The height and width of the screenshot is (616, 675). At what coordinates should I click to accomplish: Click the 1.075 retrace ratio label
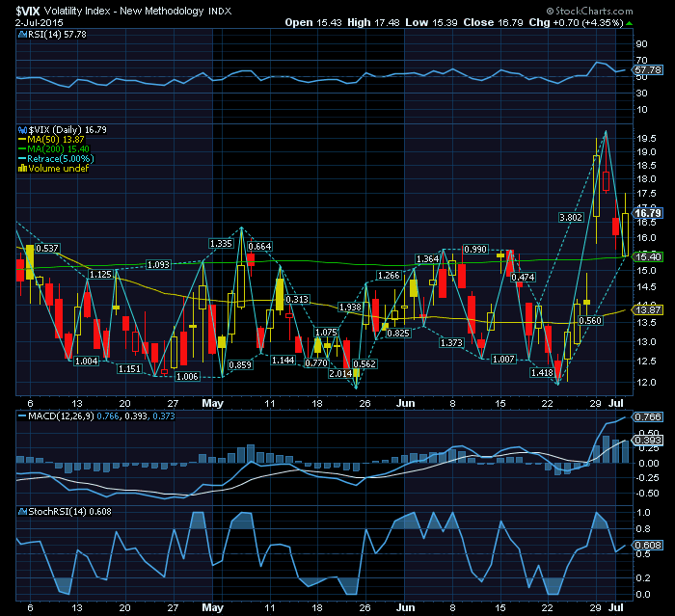point(326,333)
